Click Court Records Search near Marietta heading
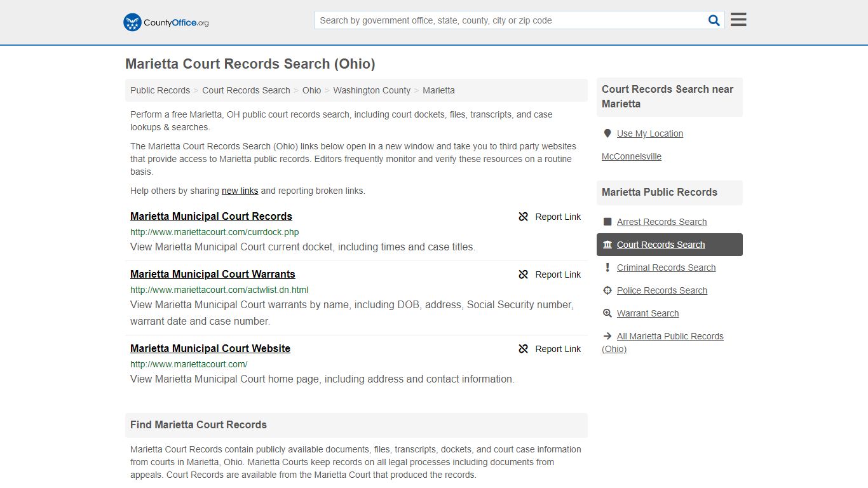The image size is (868, 488). click(667, 97)
